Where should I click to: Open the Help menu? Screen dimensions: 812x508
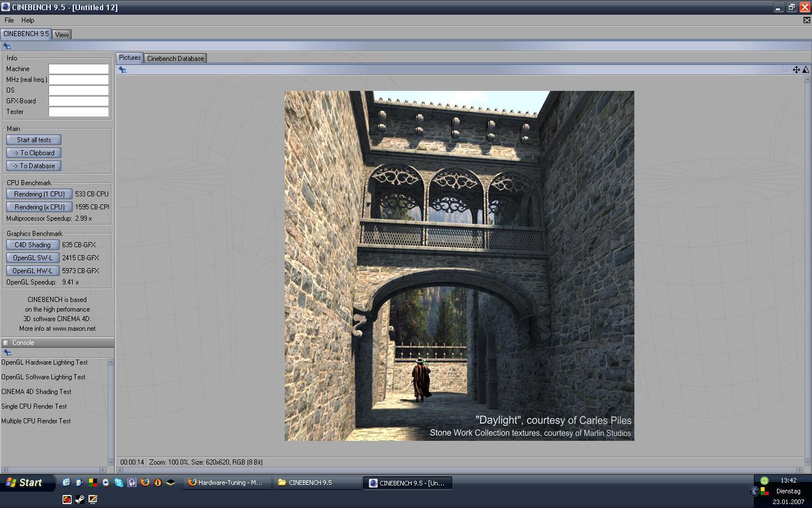(28, 20)
